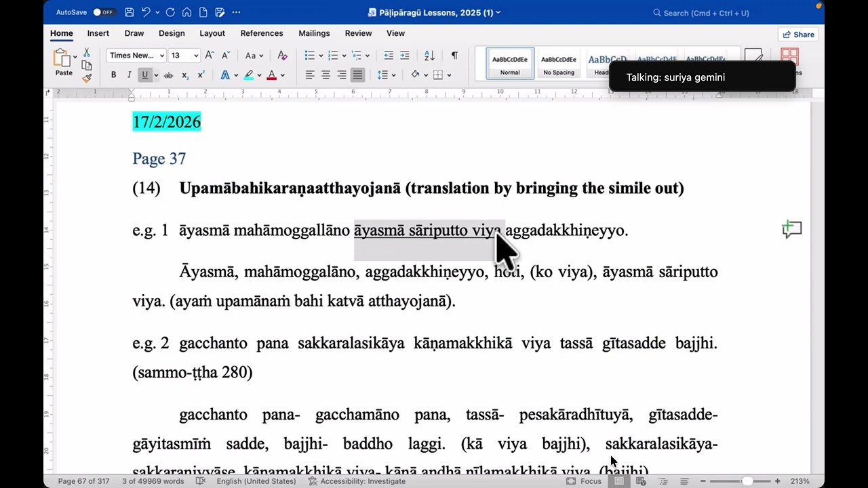Open more quick access commands (ellipsis)
This screenshot has width=868, height=488.
236,12
